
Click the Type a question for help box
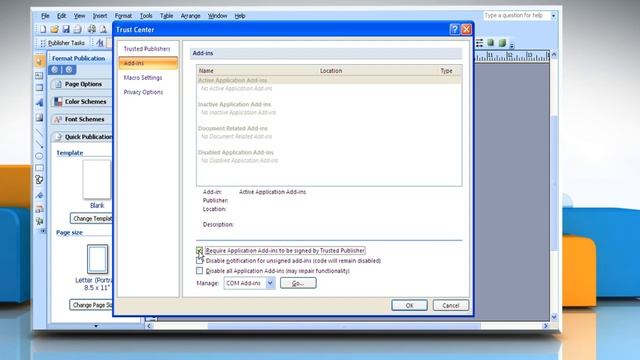click(516, 16)
